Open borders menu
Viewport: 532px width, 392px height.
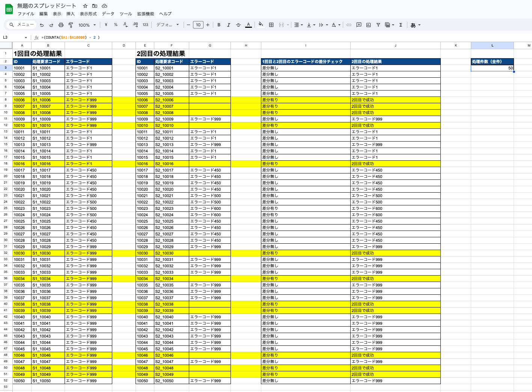(x=271, y=25)
